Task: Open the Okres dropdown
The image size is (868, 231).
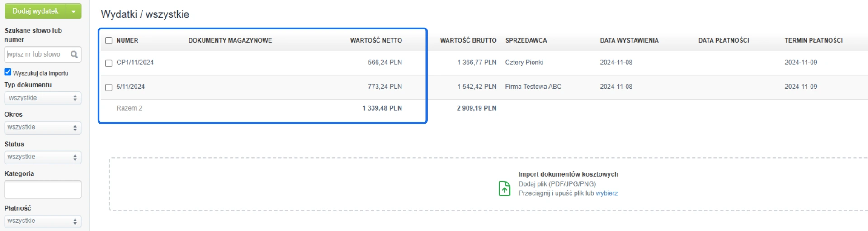Action: point(43,128)
